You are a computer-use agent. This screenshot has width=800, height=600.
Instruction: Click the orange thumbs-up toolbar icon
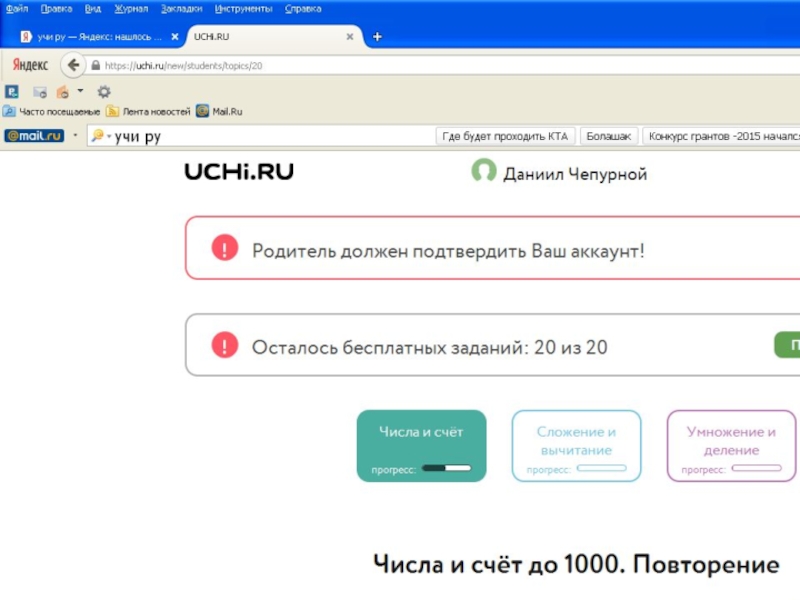tap(63, 92)
